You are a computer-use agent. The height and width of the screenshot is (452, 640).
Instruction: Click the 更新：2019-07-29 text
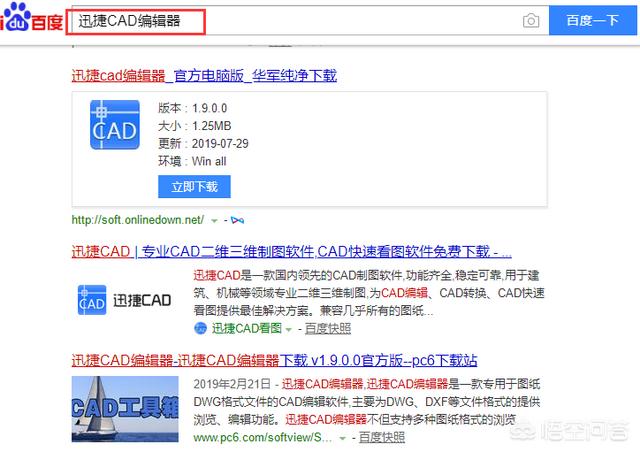[203, 143]
